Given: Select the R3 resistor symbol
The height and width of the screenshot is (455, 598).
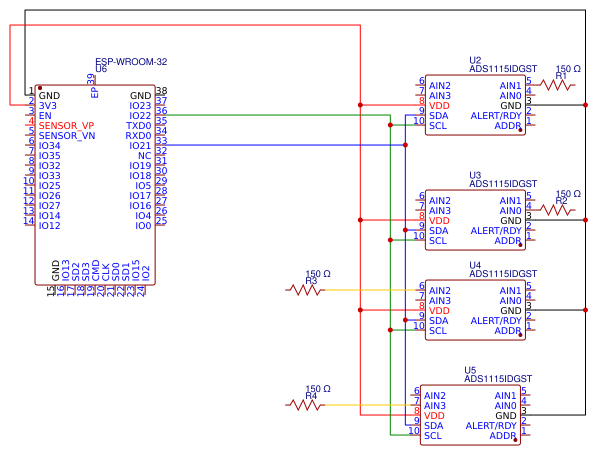Looking at the screenshot, I should 305,290.
